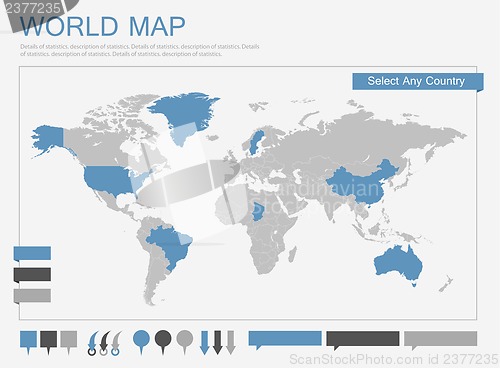Select the wide blue callout banner
Image resolution: width=500 pixels, height=368 pixels.
[x=285, y=339]
